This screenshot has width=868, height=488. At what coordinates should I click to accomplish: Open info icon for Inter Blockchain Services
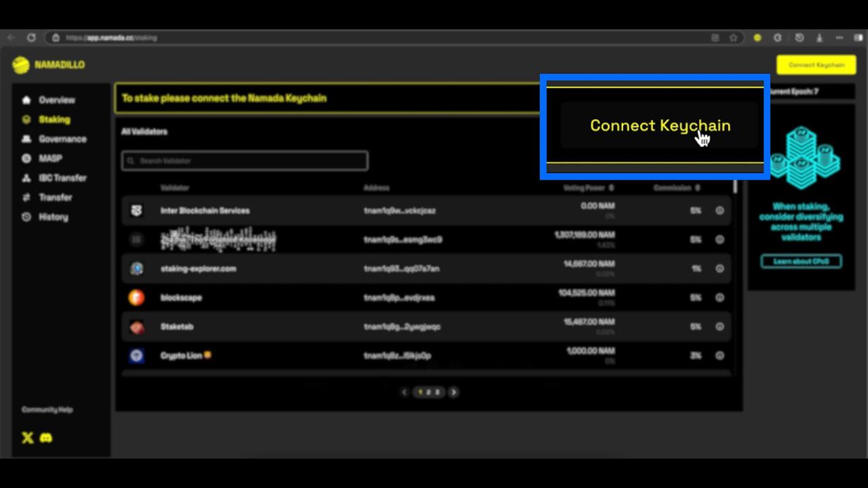[x=719, y=211]
